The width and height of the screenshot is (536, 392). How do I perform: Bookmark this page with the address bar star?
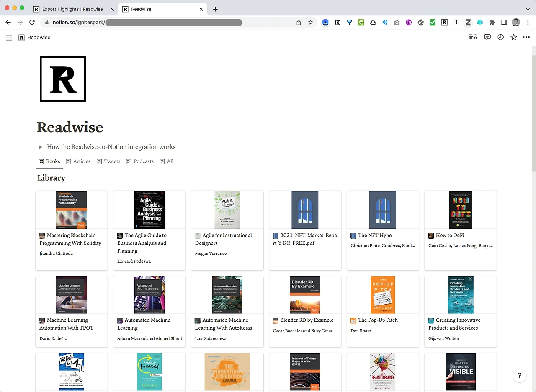coord(310,22)
